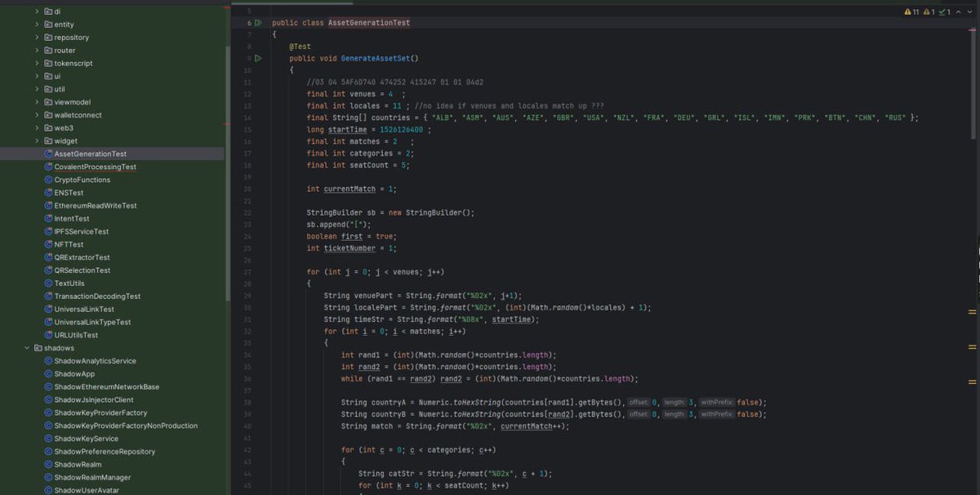Run the AssetGenerationTest class from gutter
The height and width of the screenshot is (495, 980).
point(258,23)
